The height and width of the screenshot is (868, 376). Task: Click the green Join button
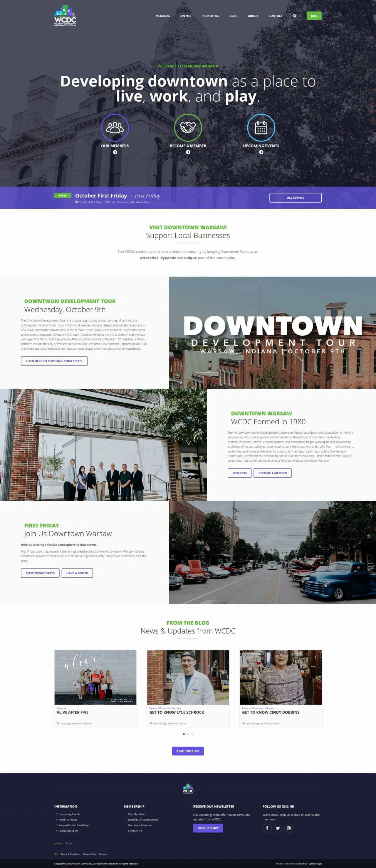tap(314, 16)
